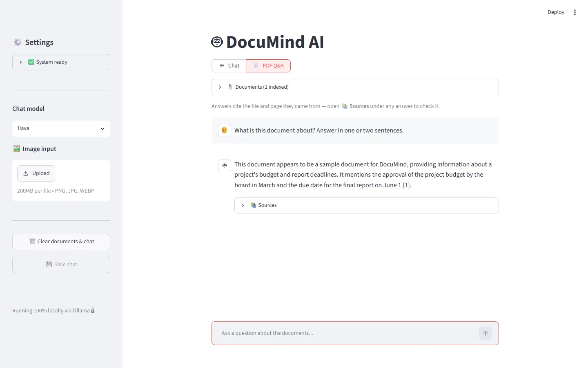Image resolution: width=588 pixels, height=368 pixels.
Task: Click the Deploy button
Action: point(556,12)
